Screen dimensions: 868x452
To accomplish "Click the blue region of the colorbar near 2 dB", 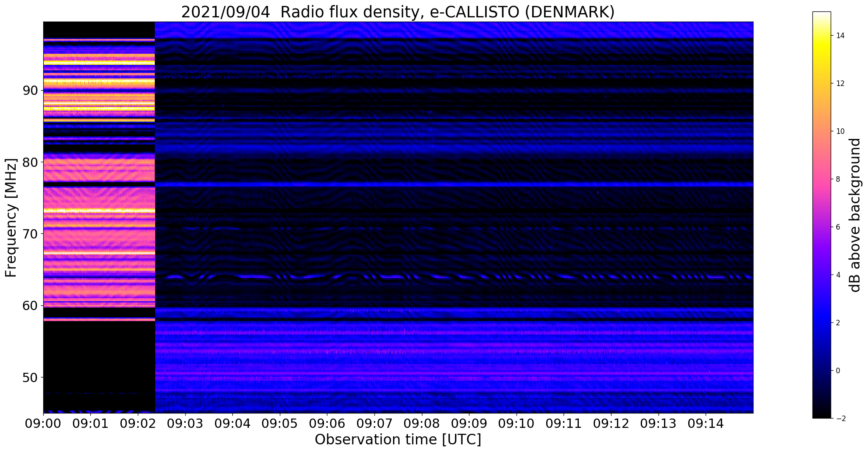I will [821, 323].
